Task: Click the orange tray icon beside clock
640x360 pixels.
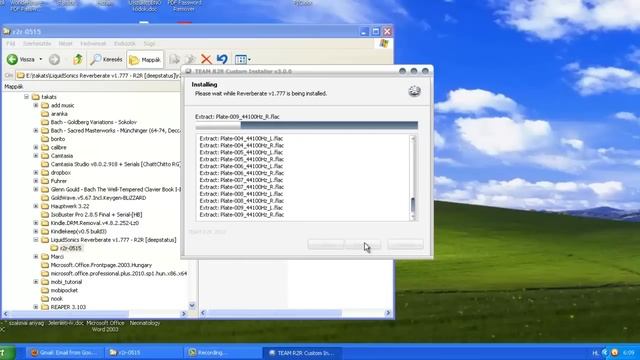Action: click(615, 352)
